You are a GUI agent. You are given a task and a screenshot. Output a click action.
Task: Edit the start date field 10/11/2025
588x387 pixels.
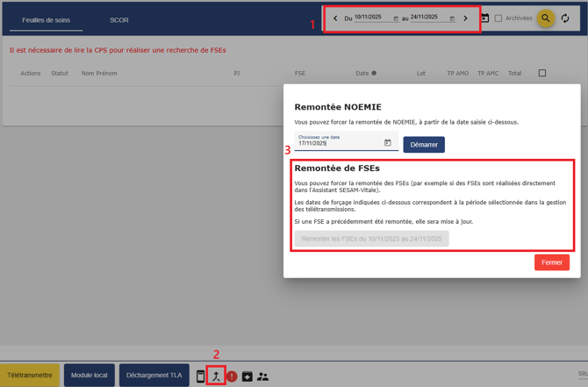[373, 18]
